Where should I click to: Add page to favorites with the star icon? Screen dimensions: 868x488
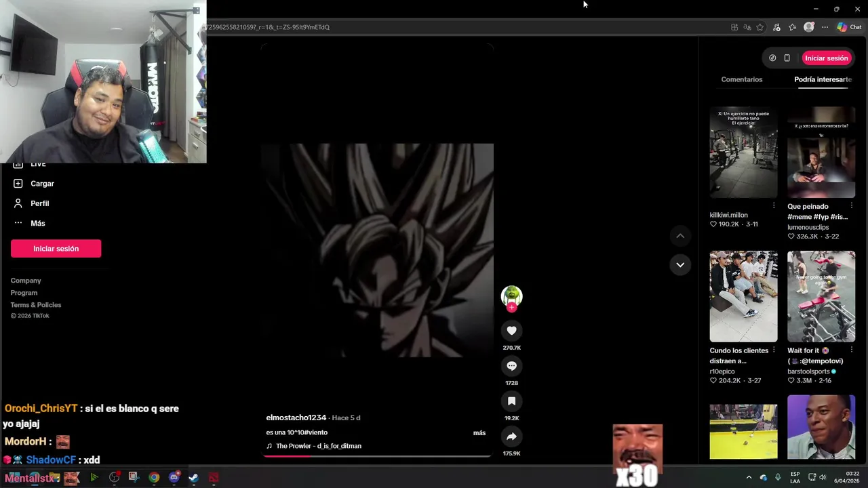tap(759, 27)
